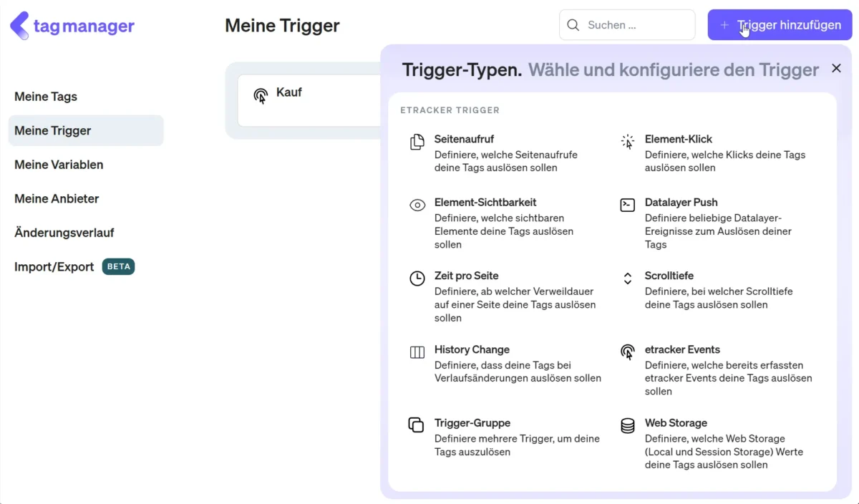Image resolution: width=859 pixels, height=504 pixels.
Task: Go to Meine Variablen section
Action: click(59, 165)
